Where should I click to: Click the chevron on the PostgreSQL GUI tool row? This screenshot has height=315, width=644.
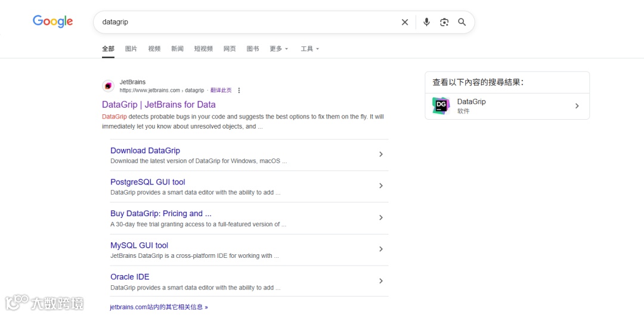[x=380, y=186]
